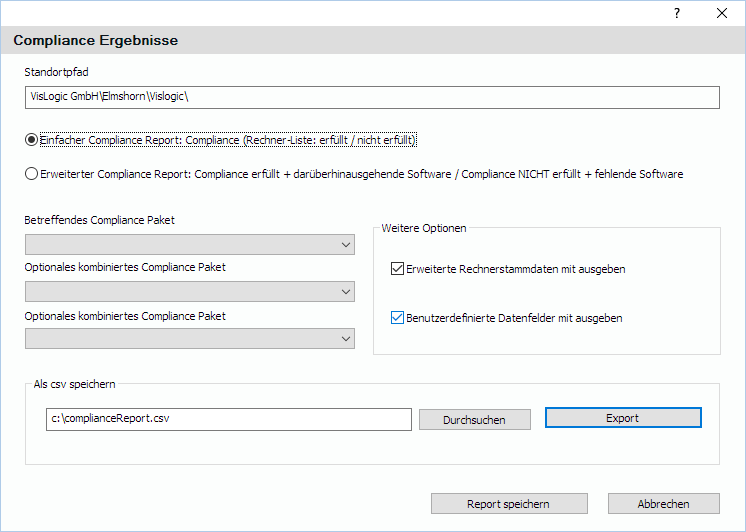This screenshot has height=532, width=746.
Task: Click the Report speichern button
Action: point(509,503)
